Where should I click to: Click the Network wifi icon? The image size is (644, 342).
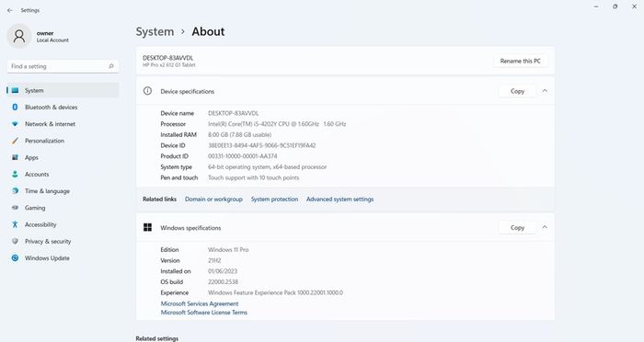tap(16, 124)
